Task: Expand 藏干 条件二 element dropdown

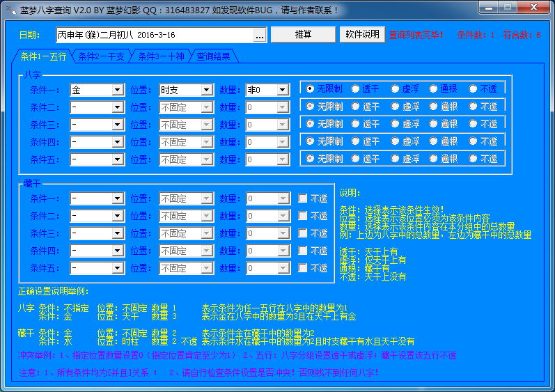Action: pyautogui.click(x=118, y=216)
